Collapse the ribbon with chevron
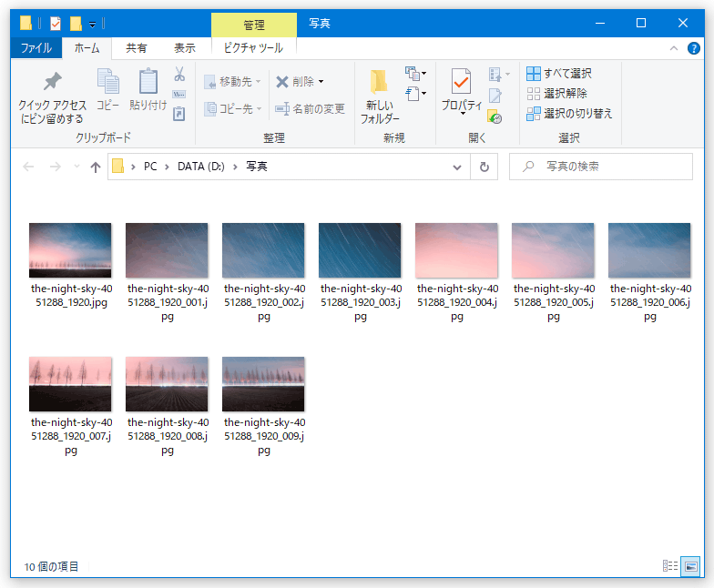This screenshot has width=714, height=588. coord(674,48)
